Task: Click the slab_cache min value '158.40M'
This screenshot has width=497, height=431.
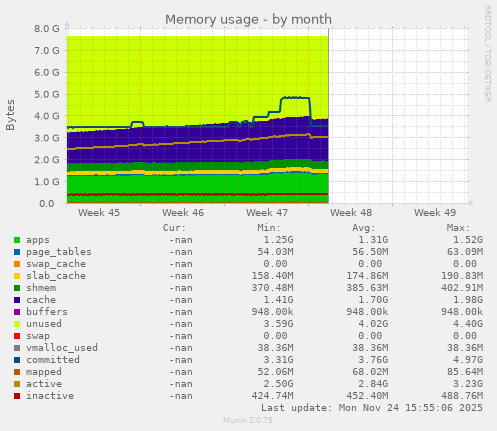Action: 272,276
